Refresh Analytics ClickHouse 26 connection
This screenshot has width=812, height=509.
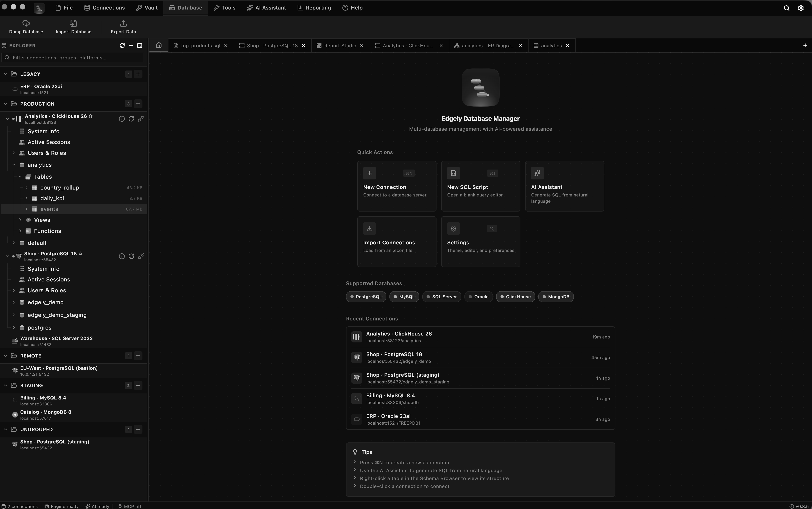pos(131,119)
